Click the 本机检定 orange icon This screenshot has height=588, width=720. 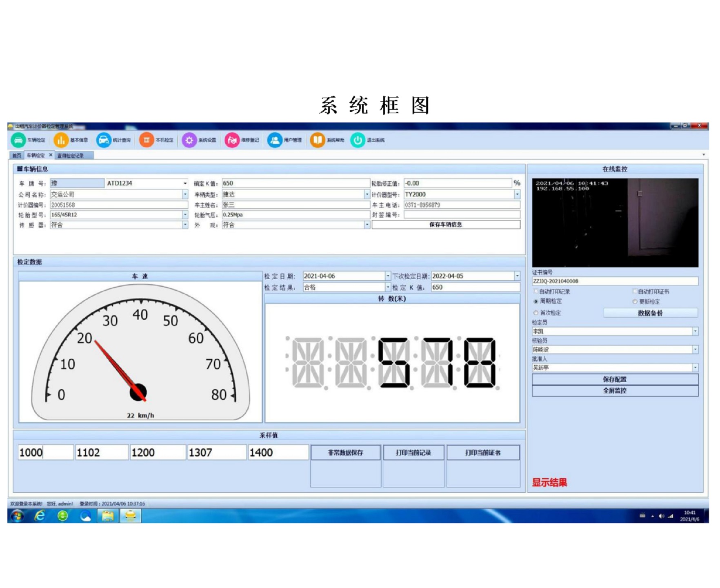pos(146,140)
